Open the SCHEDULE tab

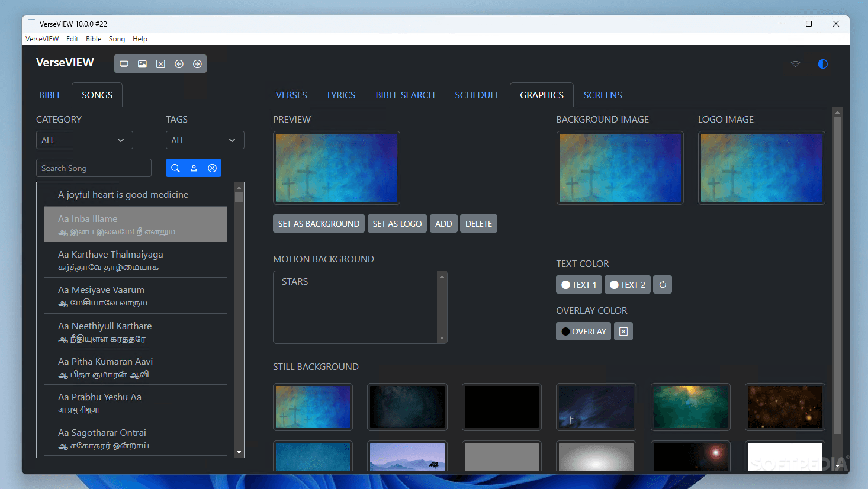tap(477, 95)
